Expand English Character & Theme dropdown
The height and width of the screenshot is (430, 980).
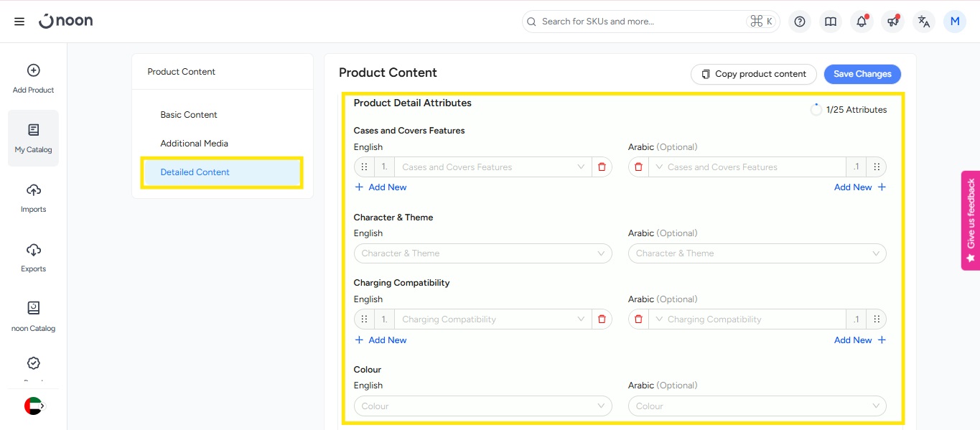click(x=482, y=253)
